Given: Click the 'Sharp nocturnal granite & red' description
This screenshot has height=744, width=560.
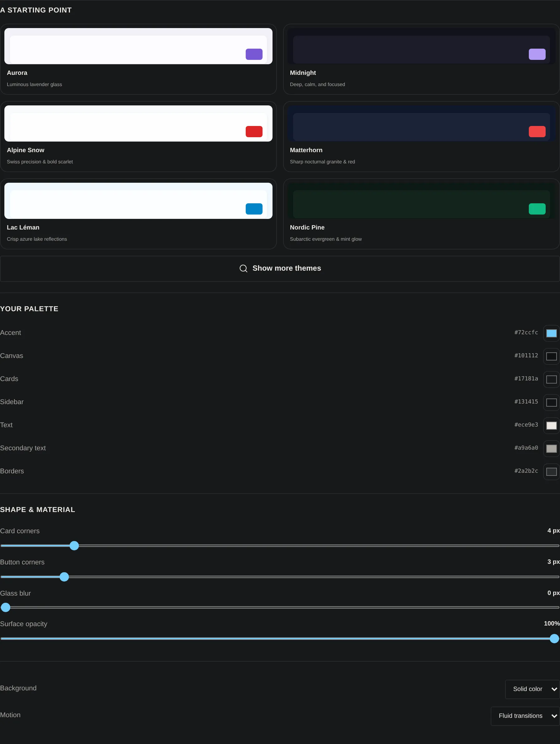Looking at the screenshot, I should click(x=322, y=162).
